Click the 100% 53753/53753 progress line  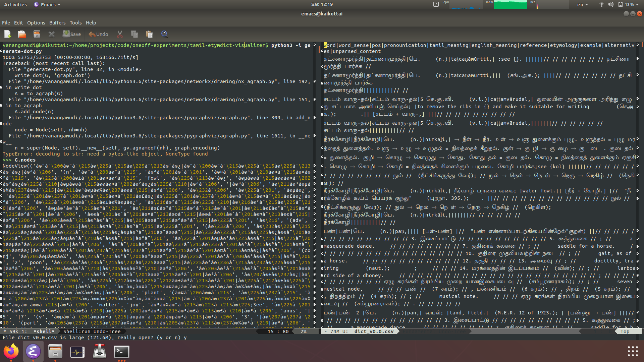(x=70, y=57)
